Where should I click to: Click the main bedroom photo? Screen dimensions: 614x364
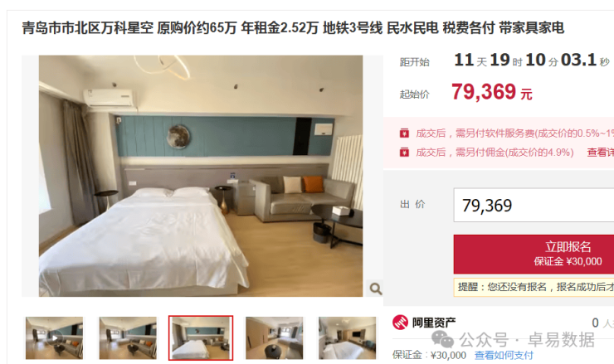[201, 176]
